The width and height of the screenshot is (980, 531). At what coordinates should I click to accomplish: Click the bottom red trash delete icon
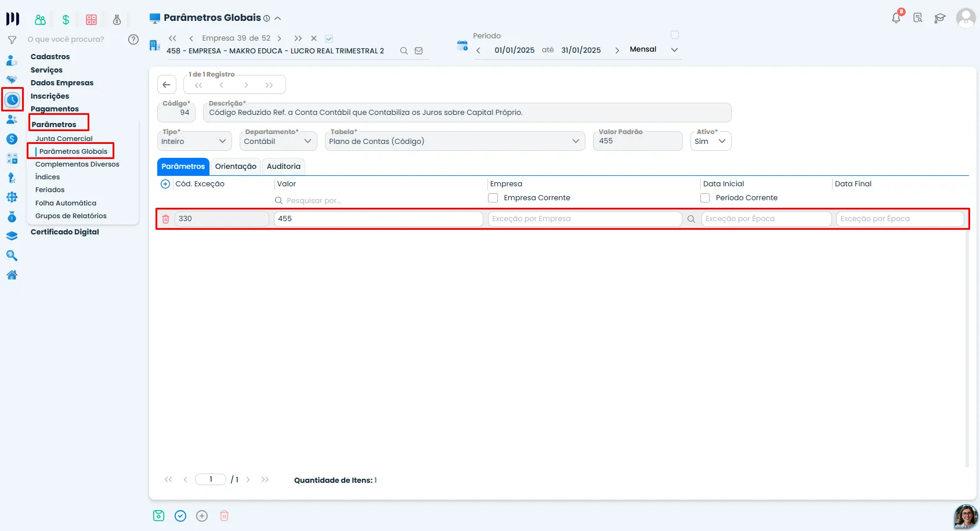[225, 515]
